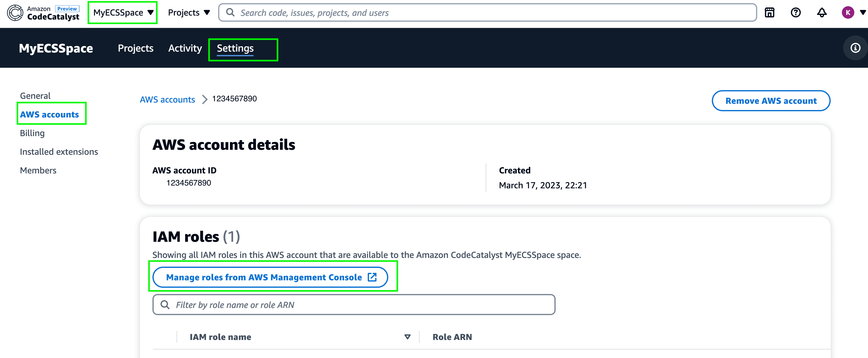
Task: Select General in settings sidebar
Action: [35, 96]
